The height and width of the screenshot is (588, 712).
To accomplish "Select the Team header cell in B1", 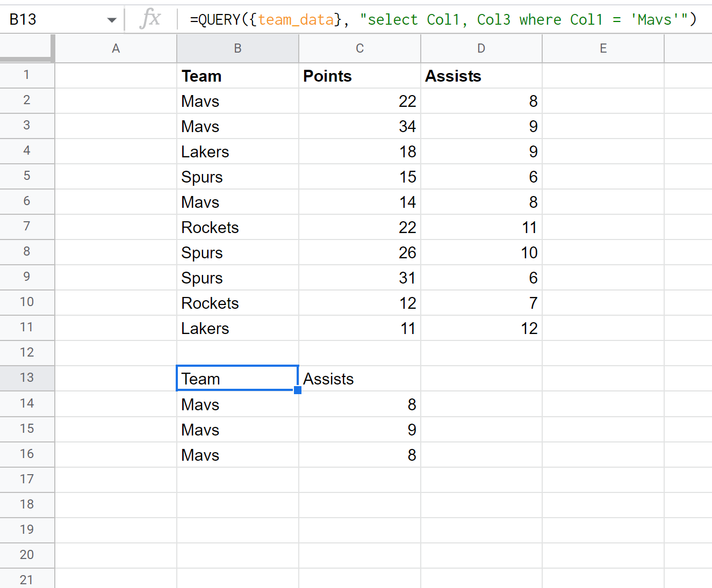I will 238,76.
